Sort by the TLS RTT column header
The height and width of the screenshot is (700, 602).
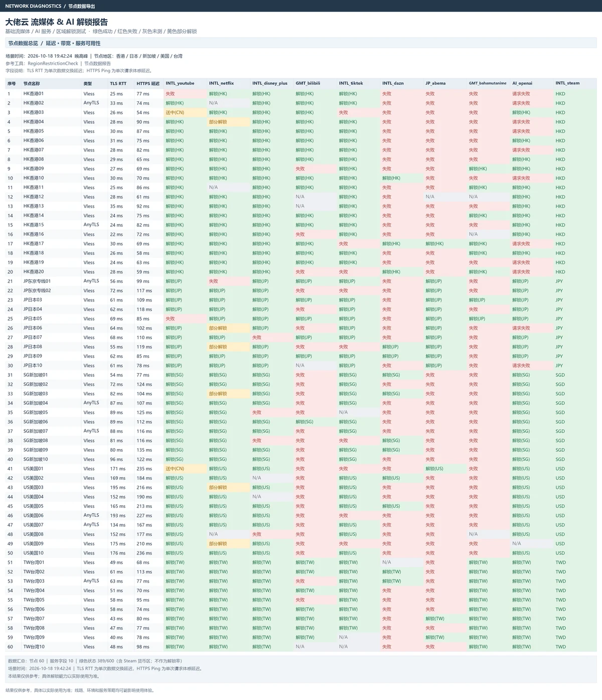[118, 83]
